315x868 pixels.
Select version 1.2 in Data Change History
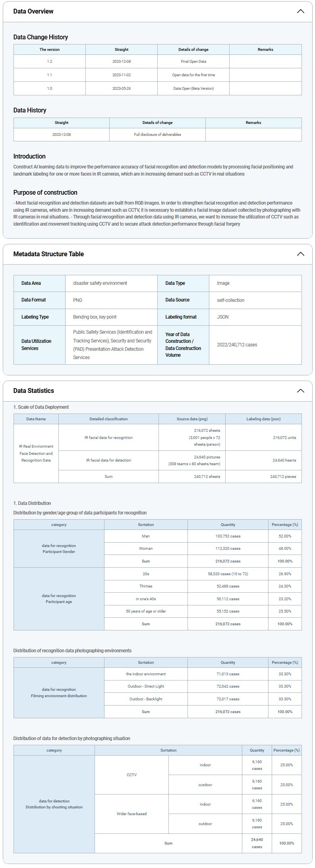click(50, 62)
